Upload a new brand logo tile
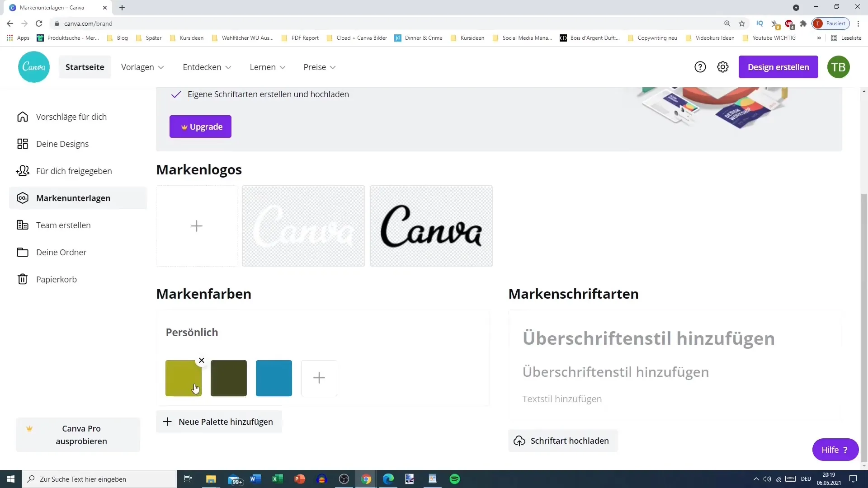This screenshot has width=868, height=488. pos(197,226)
